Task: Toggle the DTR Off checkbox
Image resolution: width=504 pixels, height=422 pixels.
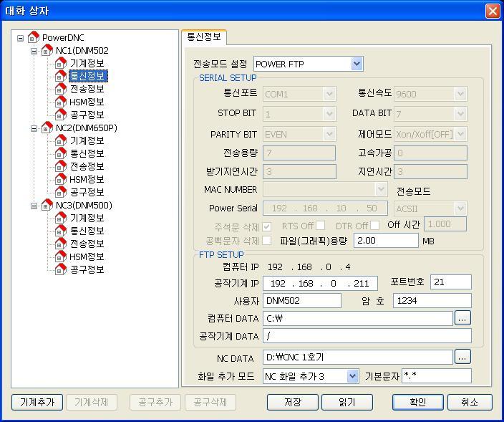Action: (x=374, y=225)
